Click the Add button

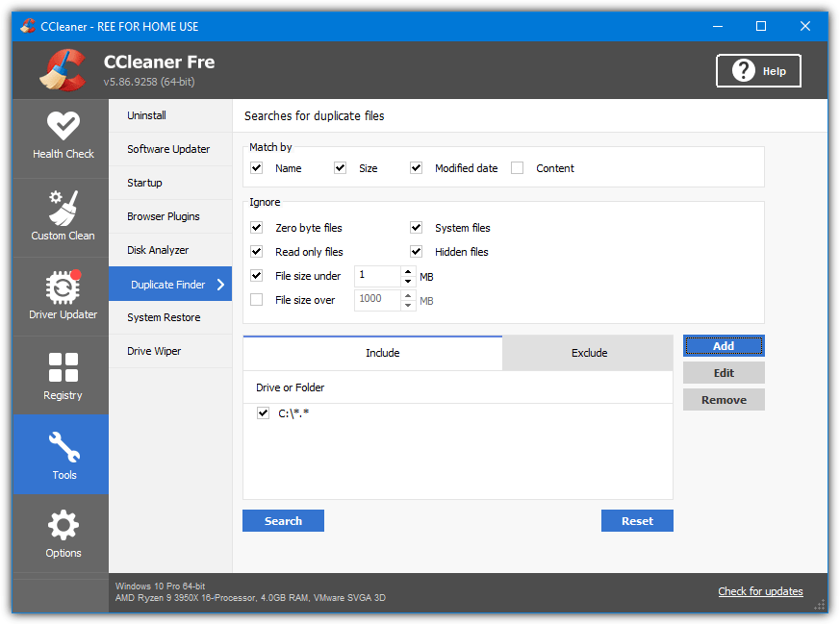click(724, 346)
